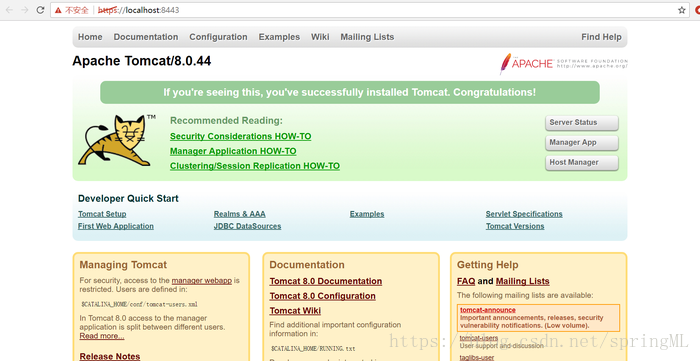This screenshot has width=700, height=361.
Task: Open the tomcat-users mailing list link
Action: 479,338
